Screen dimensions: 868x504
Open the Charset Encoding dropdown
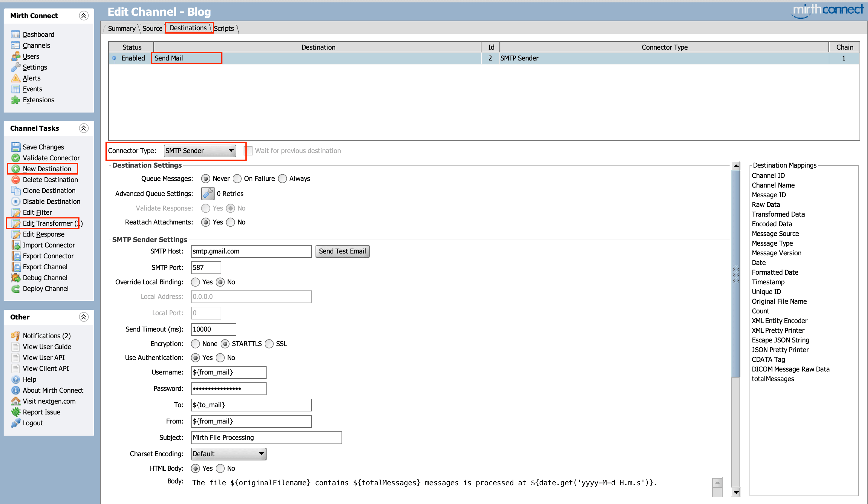click(x=228, y=454)
